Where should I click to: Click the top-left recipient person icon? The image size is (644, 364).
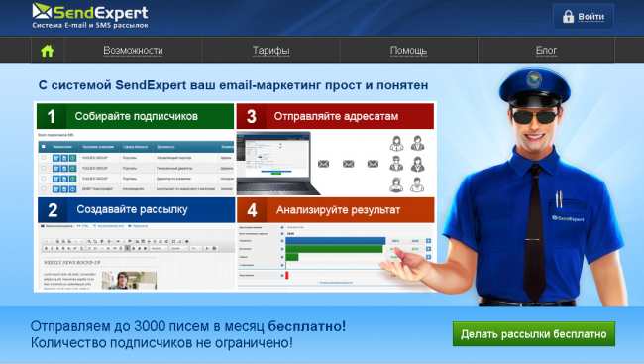pos(396,143)
